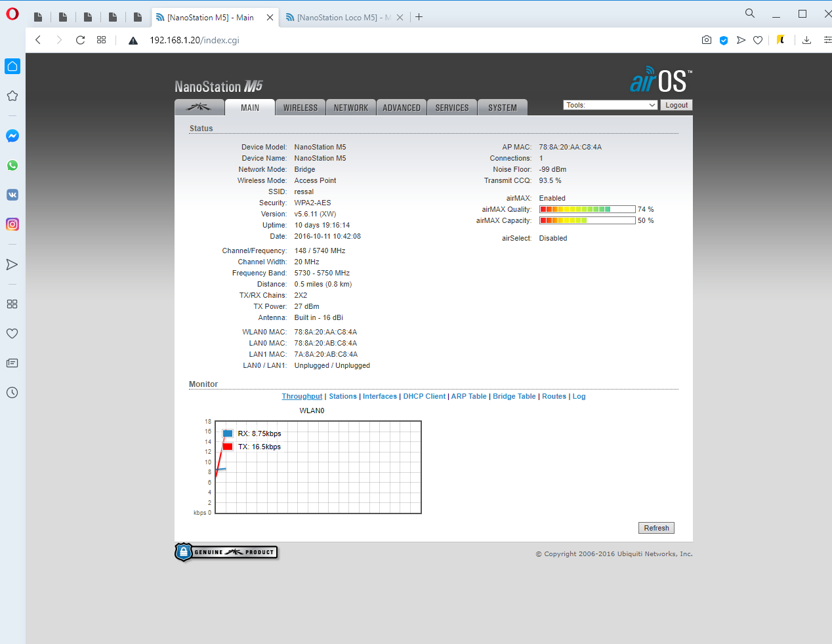Open Opera start page home icon
Viewport: 832px width, 644px height.
(x=12, y=66)
